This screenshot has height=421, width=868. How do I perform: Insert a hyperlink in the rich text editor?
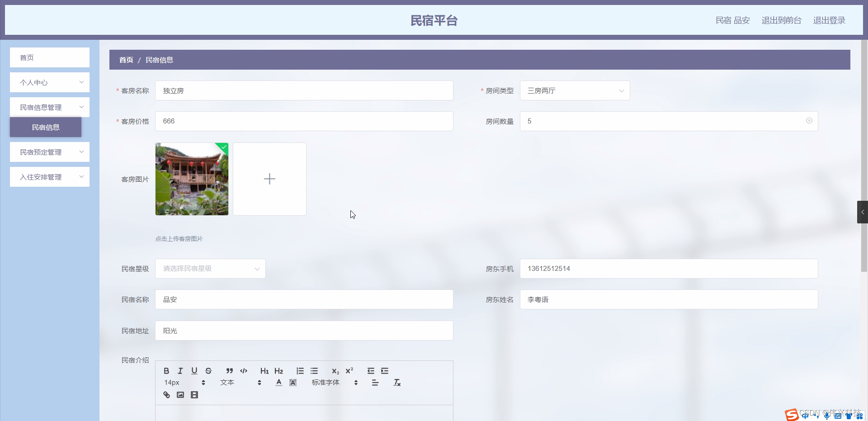166,394
